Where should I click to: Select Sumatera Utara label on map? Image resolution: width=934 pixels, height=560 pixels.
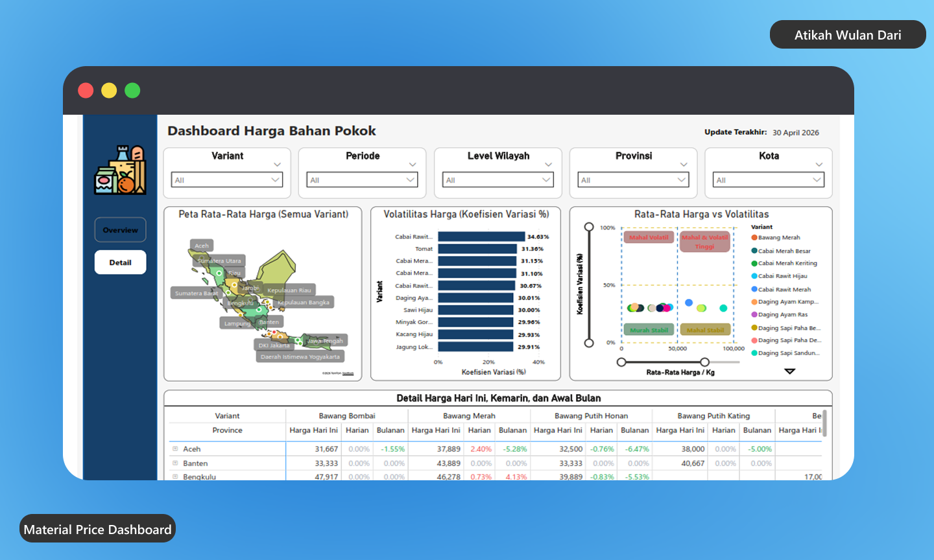click(x=219, y=261)
